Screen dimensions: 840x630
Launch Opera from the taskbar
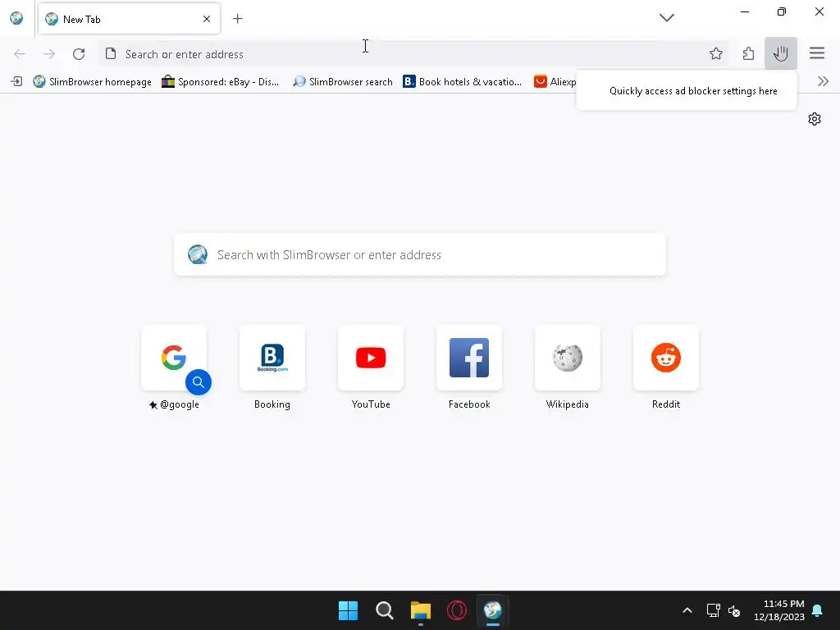(x=457, y=610)
